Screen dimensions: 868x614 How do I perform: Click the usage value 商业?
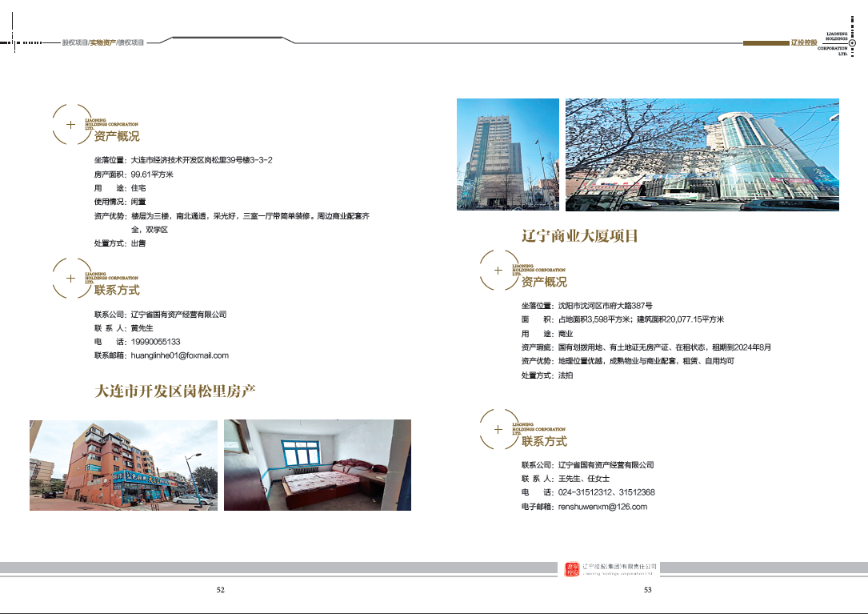[566, 334]
